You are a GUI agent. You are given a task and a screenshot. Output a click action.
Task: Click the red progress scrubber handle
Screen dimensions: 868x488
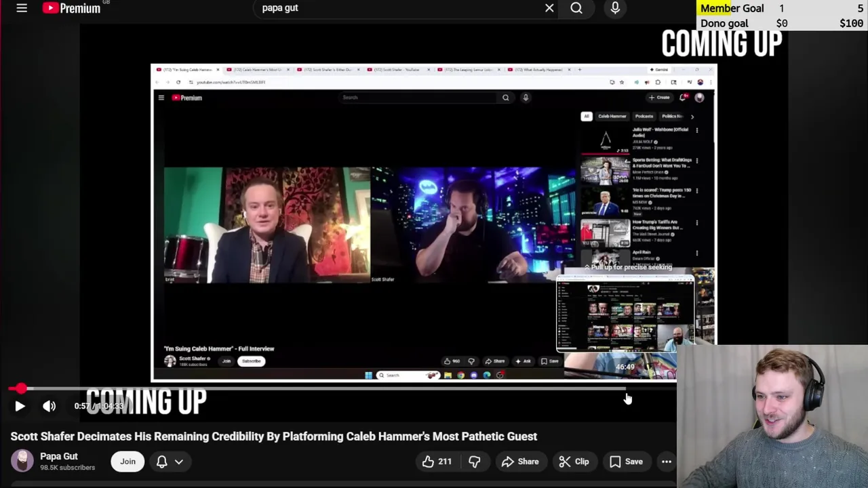click(21, 388)
